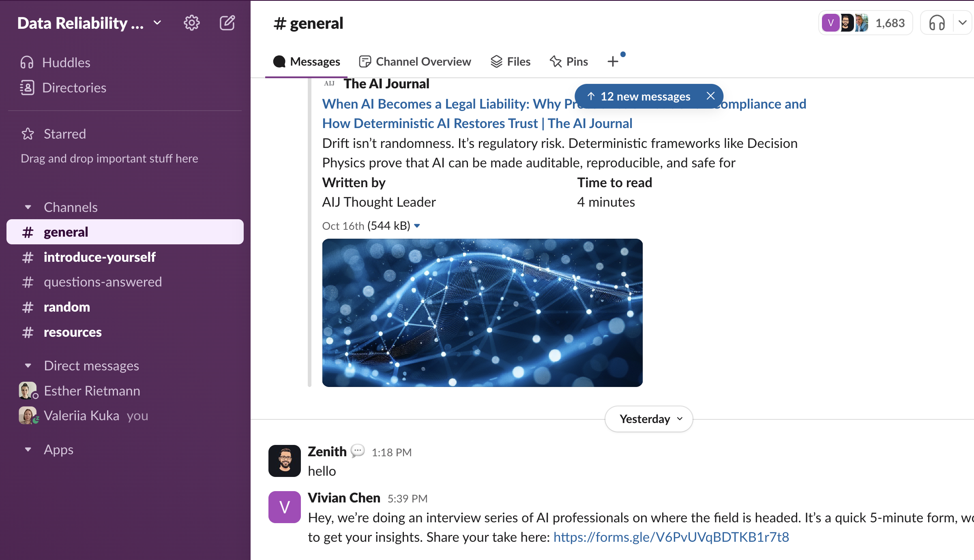Start a huddle with headphones icon
Viewport: 974px width, 560px height.
(x=937, y=23)
